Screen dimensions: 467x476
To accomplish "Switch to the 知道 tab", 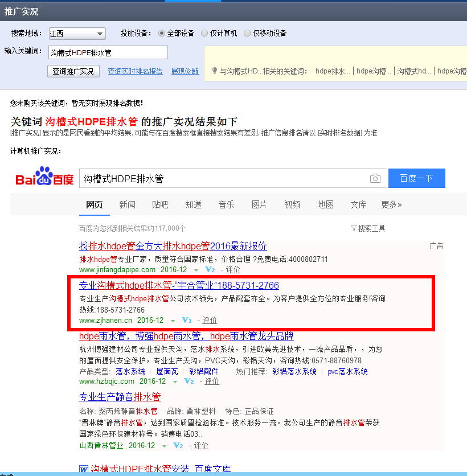I will click(x=194, y=204).
